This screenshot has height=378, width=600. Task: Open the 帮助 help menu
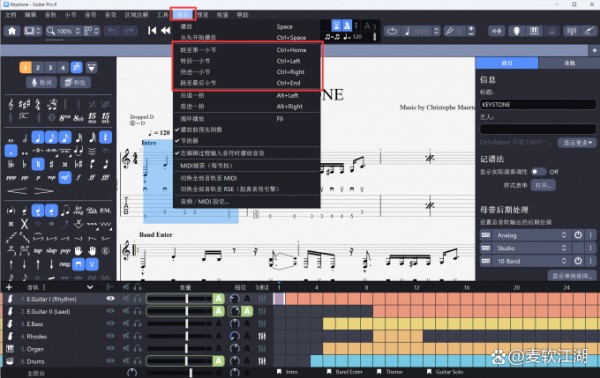pos(243,15)
